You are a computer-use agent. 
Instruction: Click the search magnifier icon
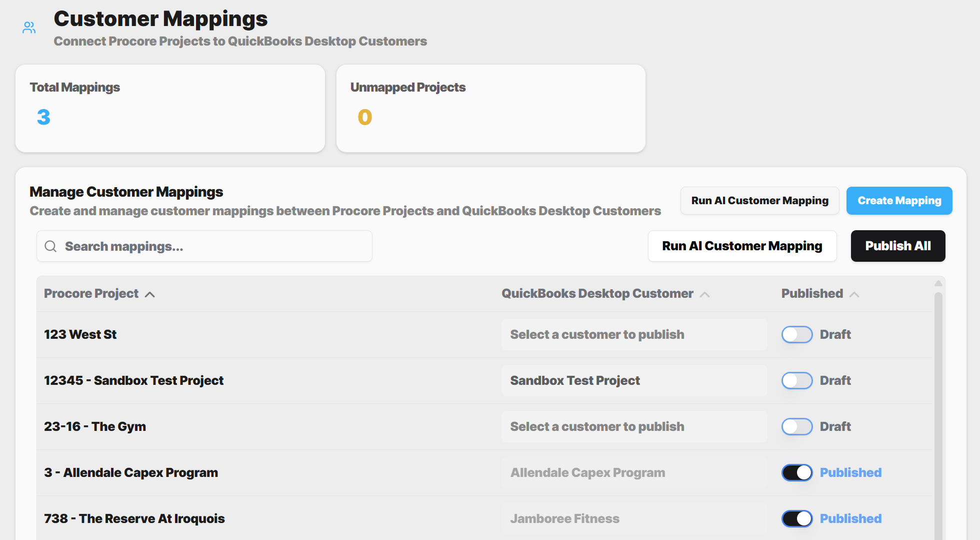tap(50, 246)
